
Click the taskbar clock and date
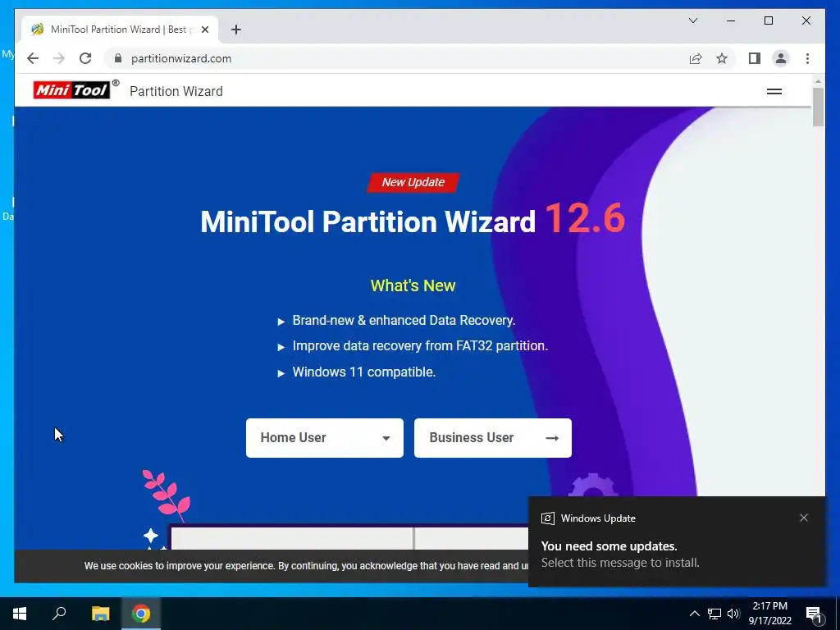769,614
